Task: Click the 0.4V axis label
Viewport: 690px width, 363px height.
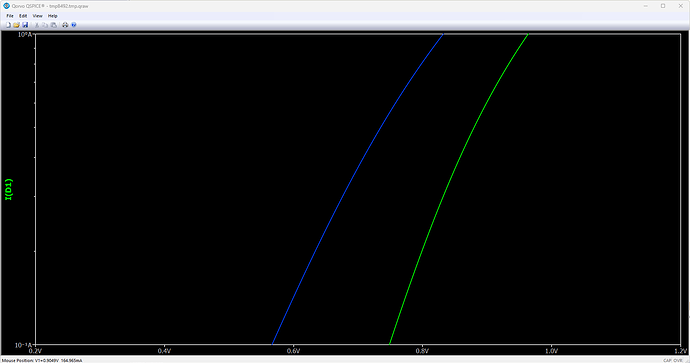Action: 164,351
